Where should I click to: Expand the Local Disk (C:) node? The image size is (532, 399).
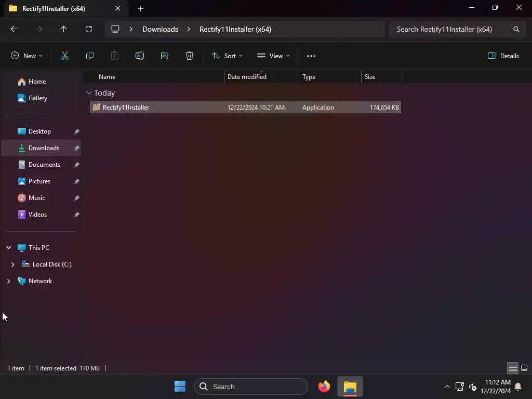[x=12, y=264]
